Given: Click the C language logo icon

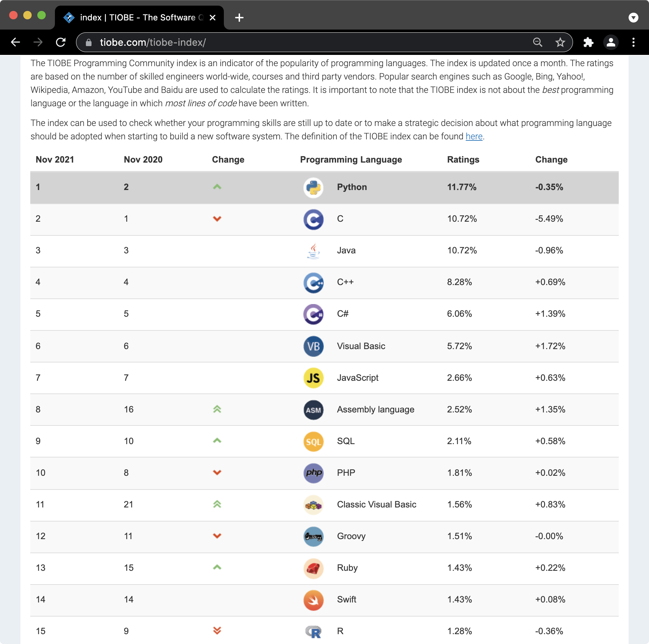Looking at the screenshot, I should (x=313, y=219).
